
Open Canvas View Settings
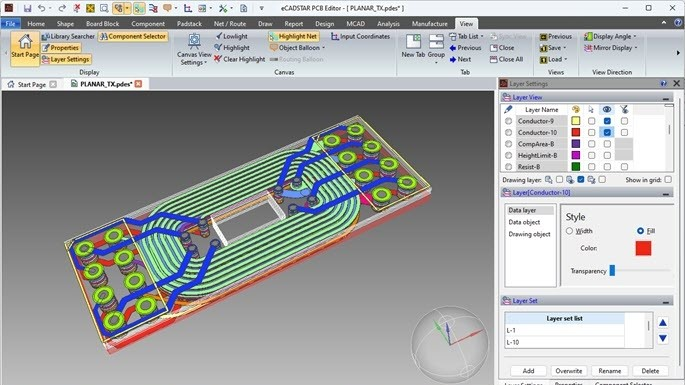tap(194, 49)
